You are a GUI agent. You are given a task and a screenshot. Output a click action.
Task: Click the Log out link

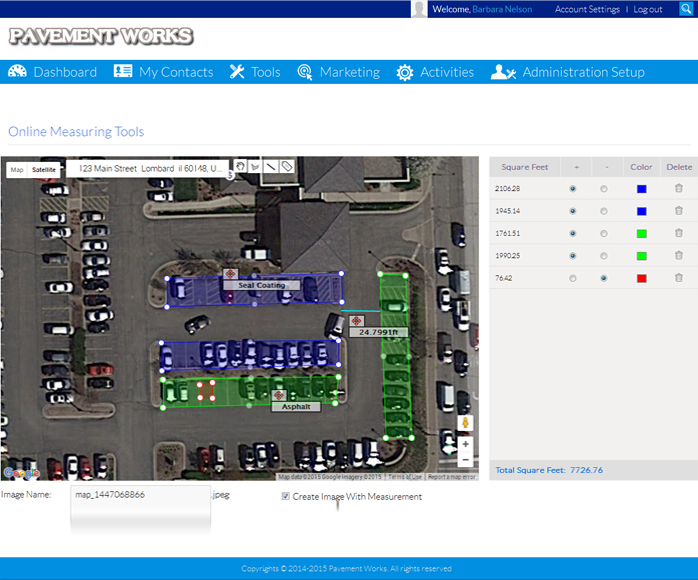[x=648, y=9]
